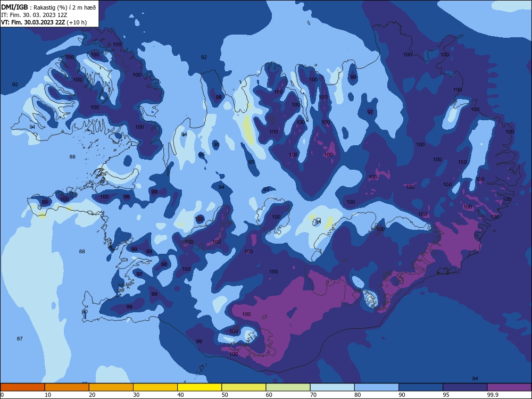Click the 'Rakastig (%) í 2 m hæð' label

pos(65,7)
